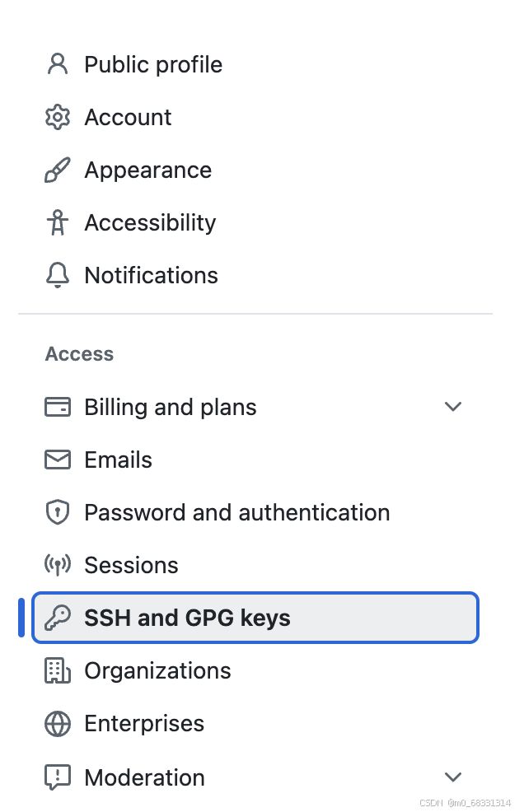Select the SSH and GPG keys item
Viewport: 524px width, 812px height.
tap(255, 618)
